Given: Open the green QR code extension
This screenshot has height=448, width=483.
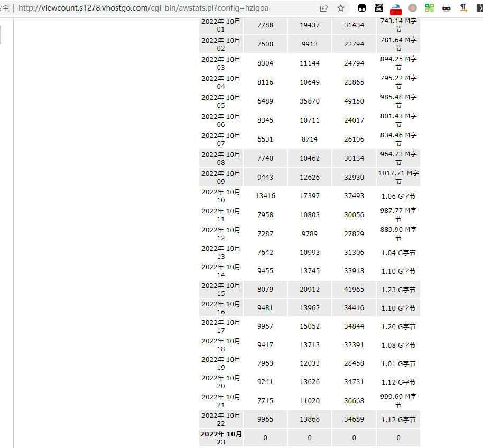Looking at the screenshot, I should click(x=430, y=8).
